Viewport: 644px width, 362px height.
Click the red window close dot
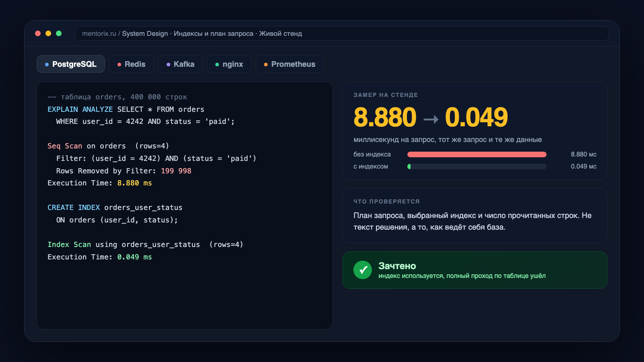38,33
